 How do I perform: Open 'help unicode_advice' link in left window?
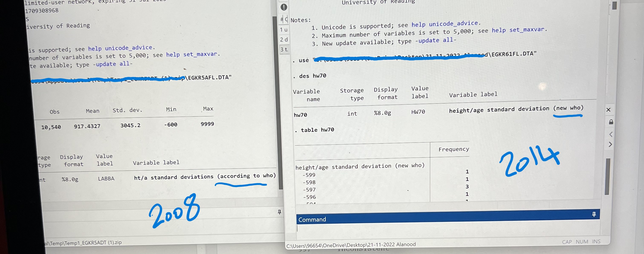point(120,48)
